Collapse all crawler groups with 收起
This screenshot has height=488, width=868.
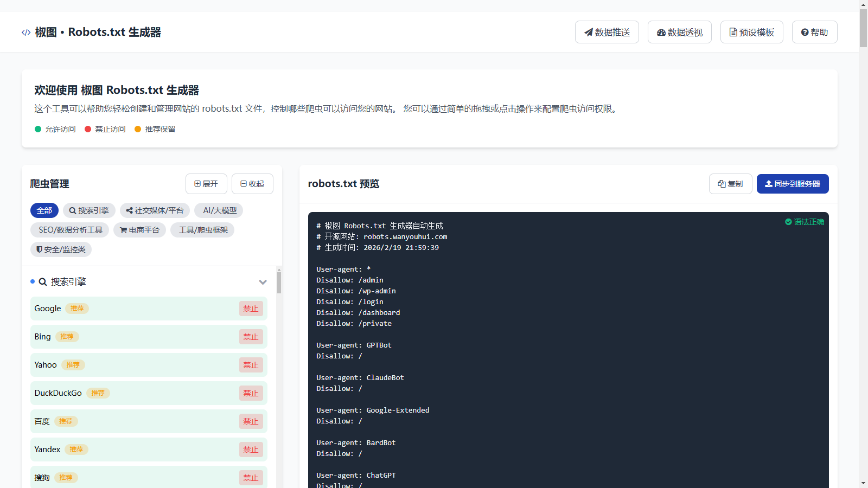point(252,184)
